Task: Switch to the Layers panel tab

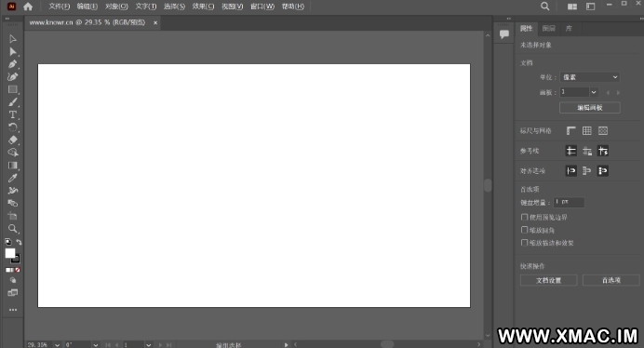Action: tap(549, 28)
